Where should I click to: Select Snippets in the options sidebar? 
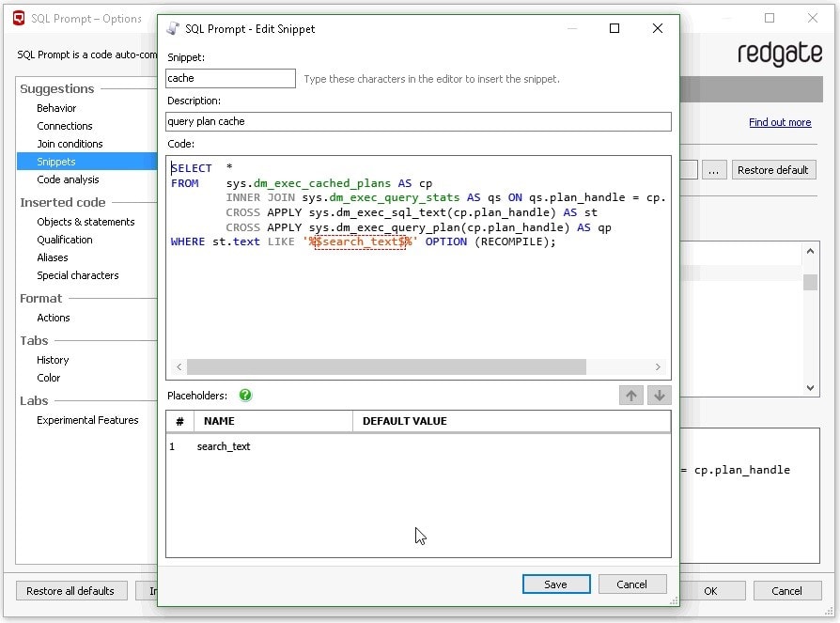coord(86,162)
